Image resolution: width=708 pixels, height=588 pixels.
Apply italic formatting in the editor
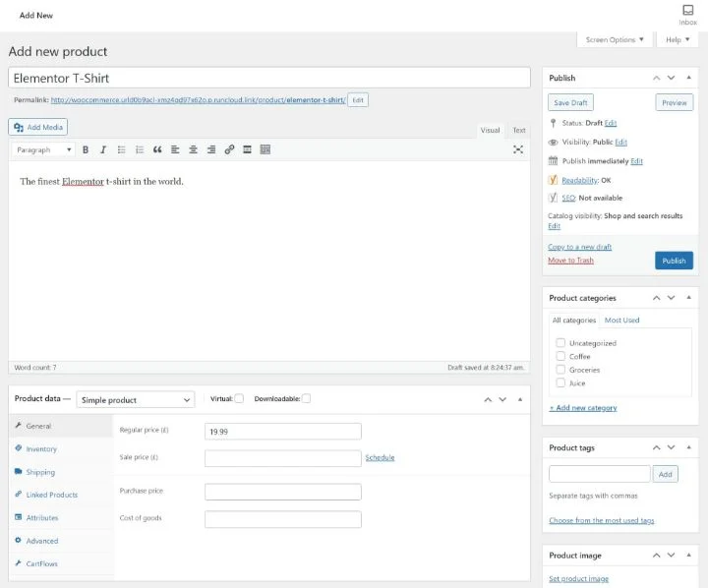tap(102, 149)
